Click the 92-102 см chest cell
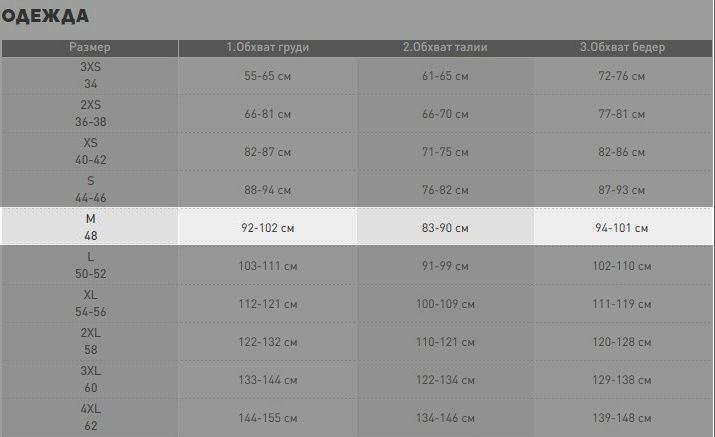The image size is (715, 437). point(268,228)
